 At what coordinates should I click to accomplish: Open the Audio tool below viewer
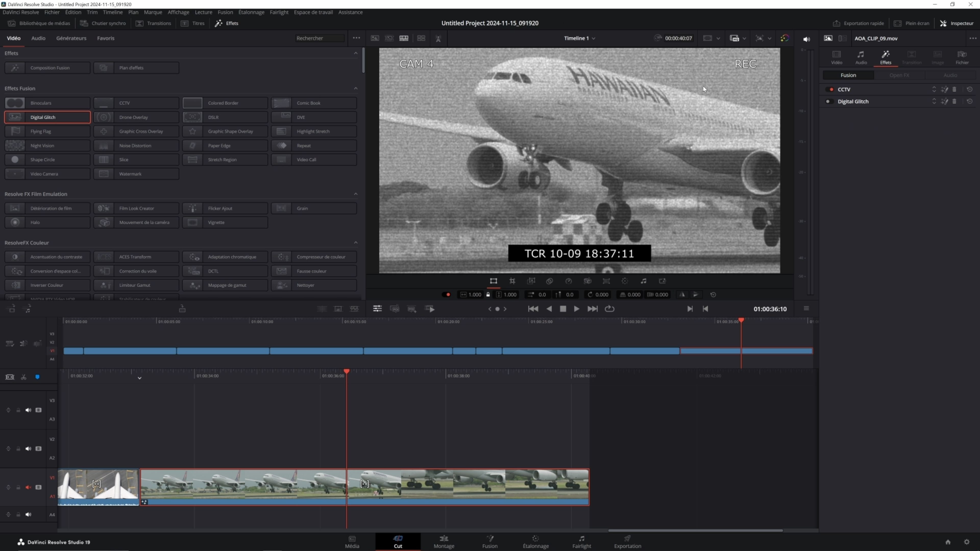point(644,281)
